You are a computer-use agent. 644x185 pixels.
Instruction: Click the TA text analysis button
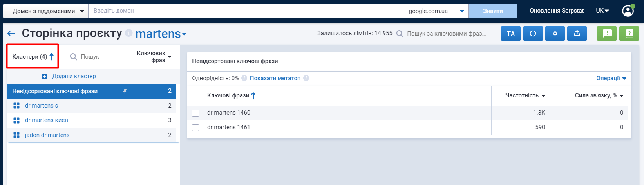tap(511, 34)
